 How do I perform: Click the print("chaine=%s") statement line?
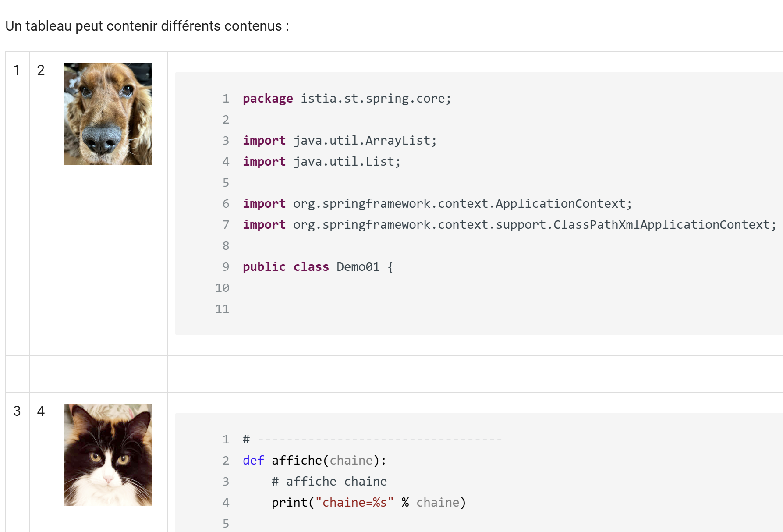point(368,503)
